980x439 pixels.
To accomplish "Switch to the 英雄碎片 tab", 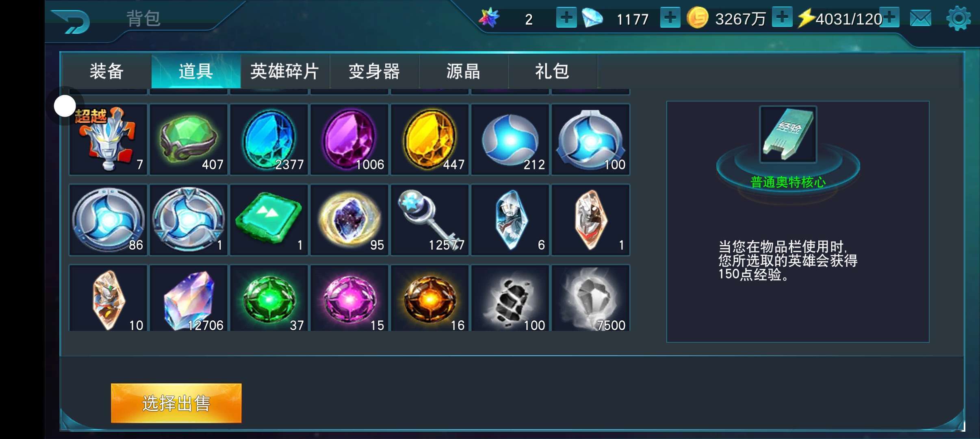I will click(285, 72).
